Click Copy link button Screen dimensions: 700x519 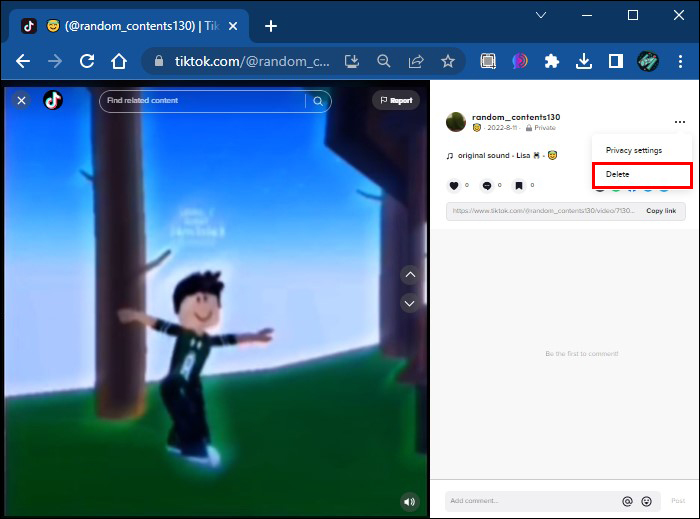tap(661, 211)
